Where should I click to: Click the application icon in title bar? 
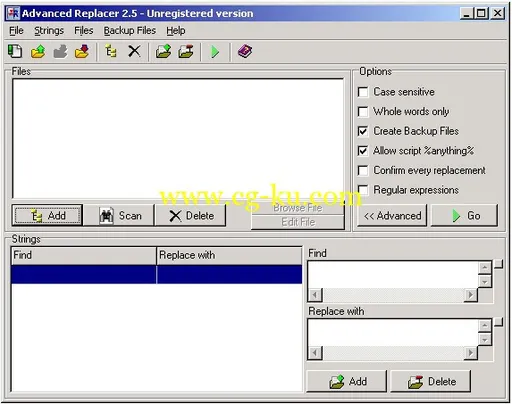click(x=14, y=13)
